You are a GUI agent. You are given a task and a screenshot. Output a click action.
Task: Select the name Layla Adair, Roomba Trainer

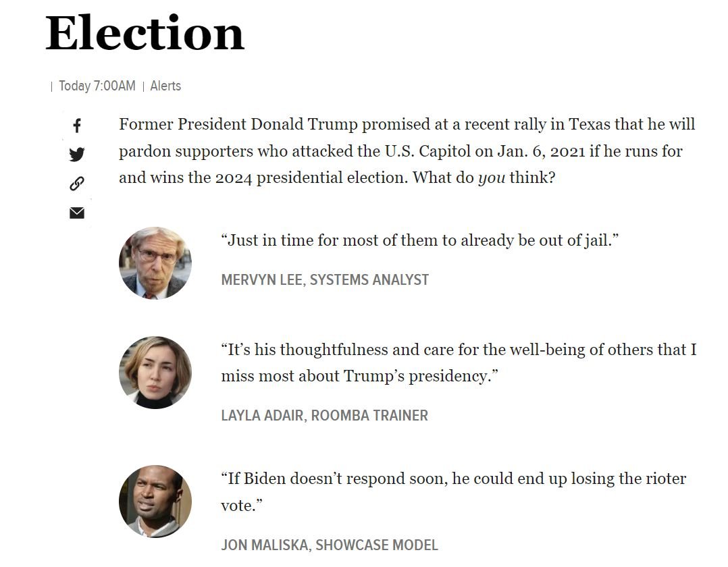(x=324, y=415)
